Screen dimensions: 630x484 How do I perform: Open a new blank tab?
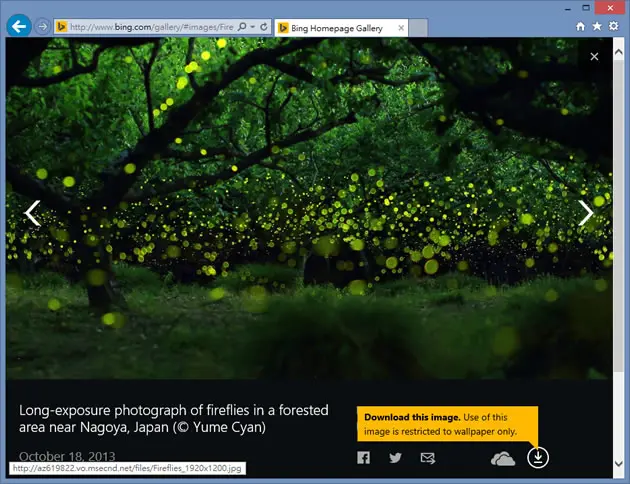click(x=418, y=28)
